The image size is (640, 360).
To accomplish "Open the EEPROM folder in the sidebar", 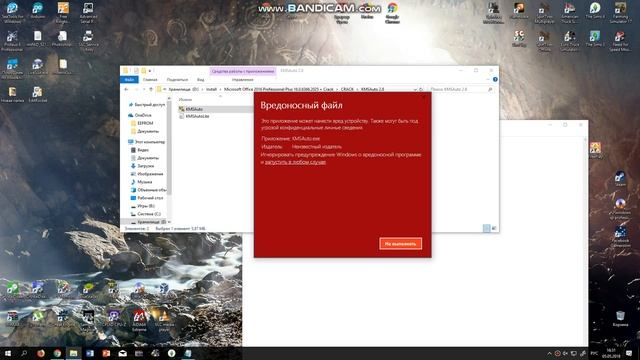I will tap(142, 123).
